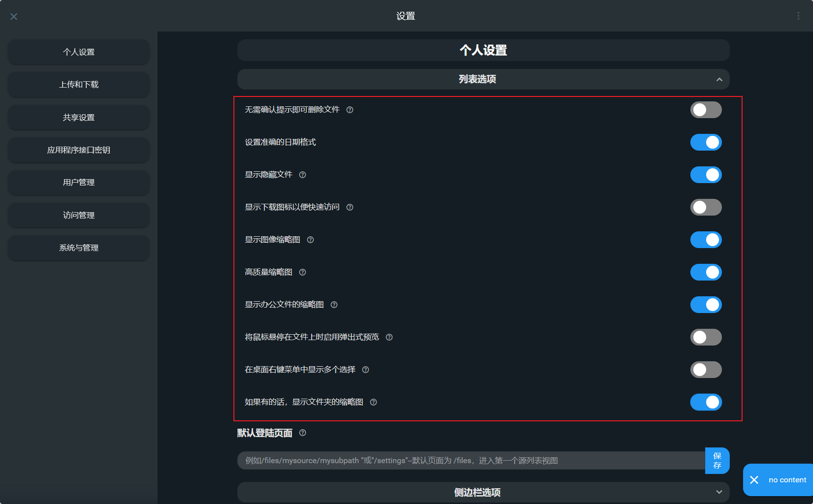
Task: Switch to "共享设置" settings page
Action: pyautogui.click(x=78, y=117)
